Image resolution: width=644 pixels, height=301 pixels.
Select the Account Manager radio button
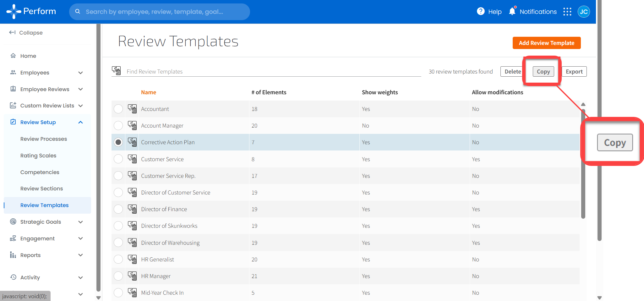point(118,125)
